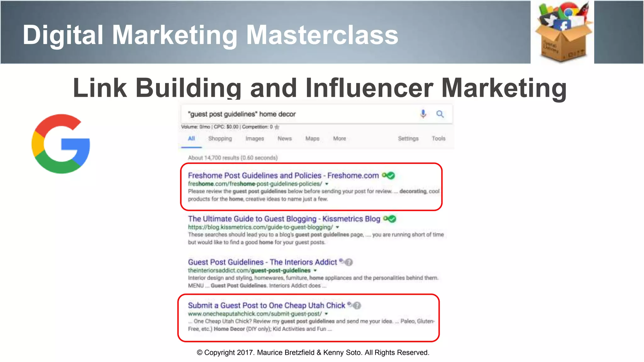Click the 'Competition: 0' keyword stat text
The height and width of the screenshot is (362, 644).
coord(257,127)
